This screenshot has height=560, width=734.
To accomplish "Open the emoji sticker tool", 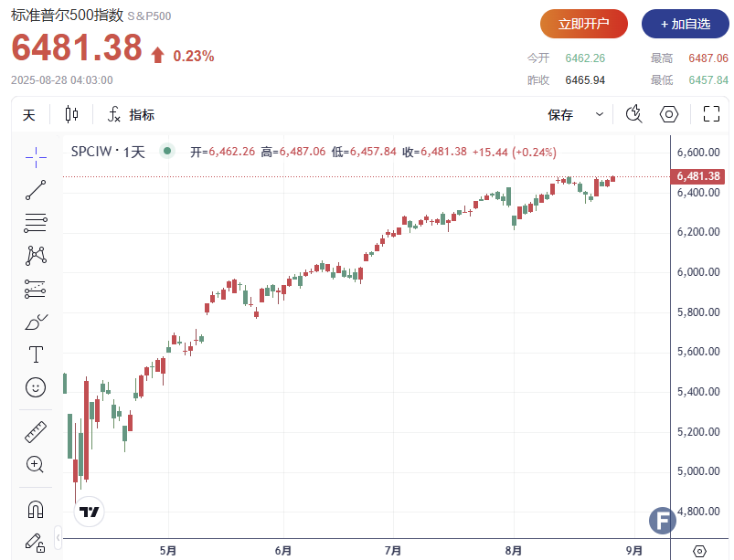I will tap(36, 387).
